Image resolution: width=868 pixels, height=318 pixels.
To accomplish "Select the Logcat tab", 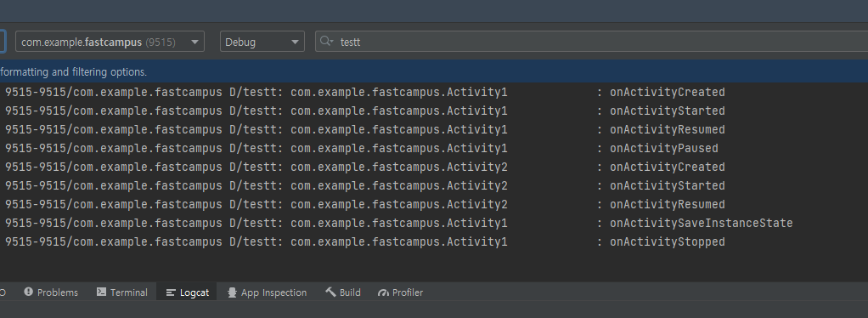I will [187, 292].
